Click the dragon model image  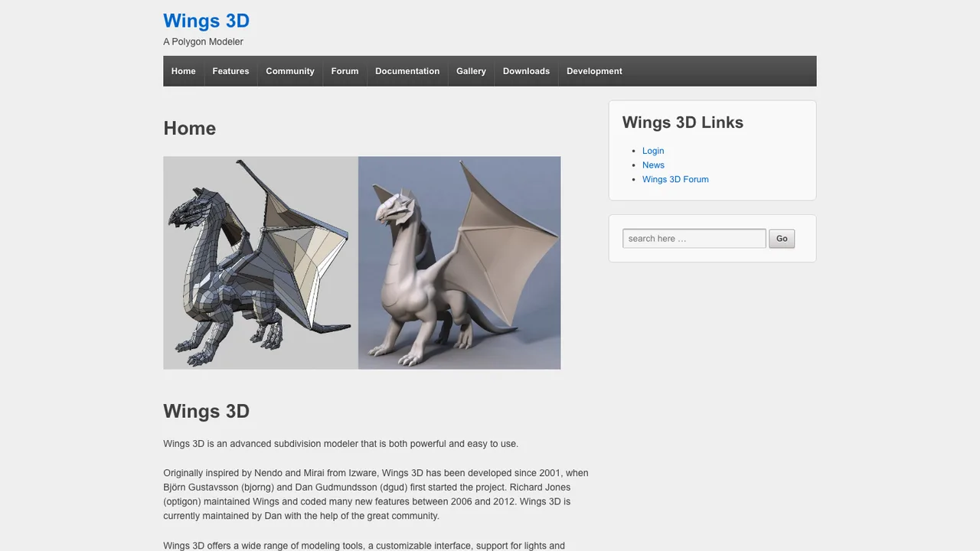point(362,263)
